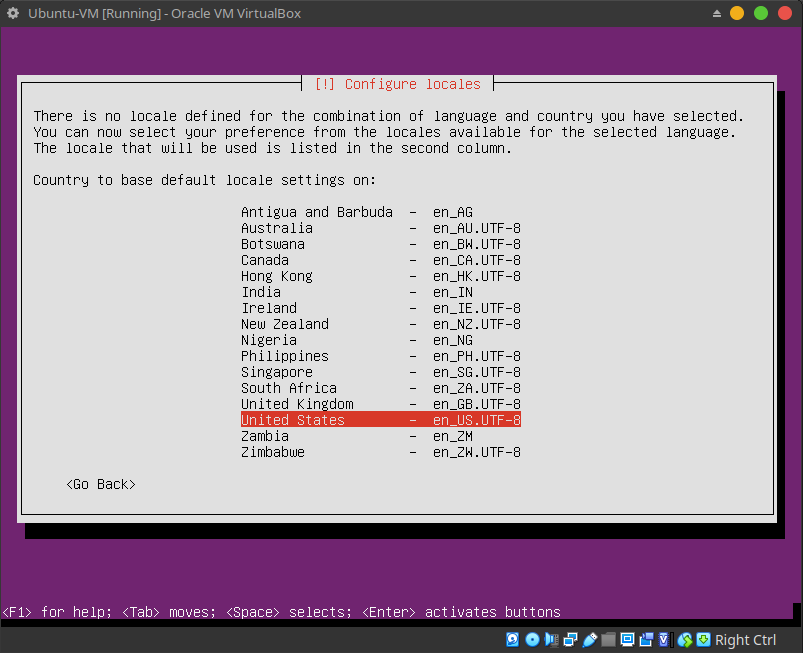Click the shared folders indicator icon

608,639
